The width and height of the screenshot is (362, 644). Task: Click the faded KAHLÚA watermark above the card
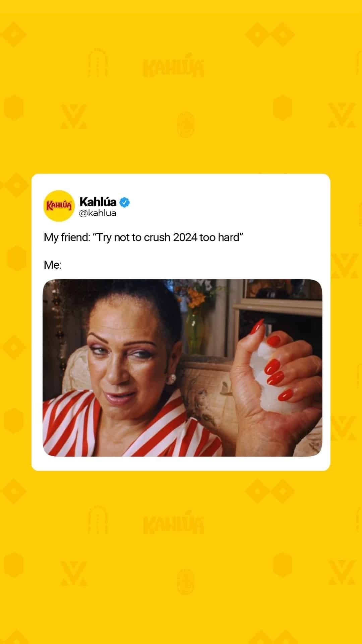pos(173,67)
